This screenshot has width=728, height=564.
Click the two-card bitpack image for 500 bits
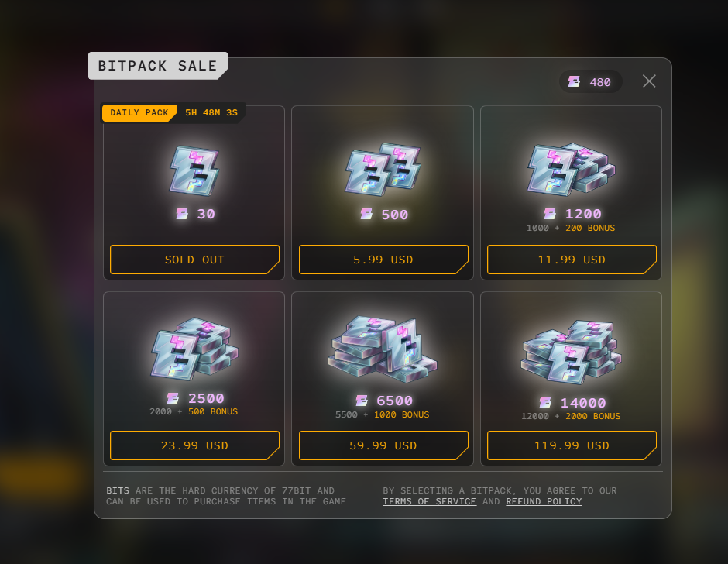coord(383,169)
